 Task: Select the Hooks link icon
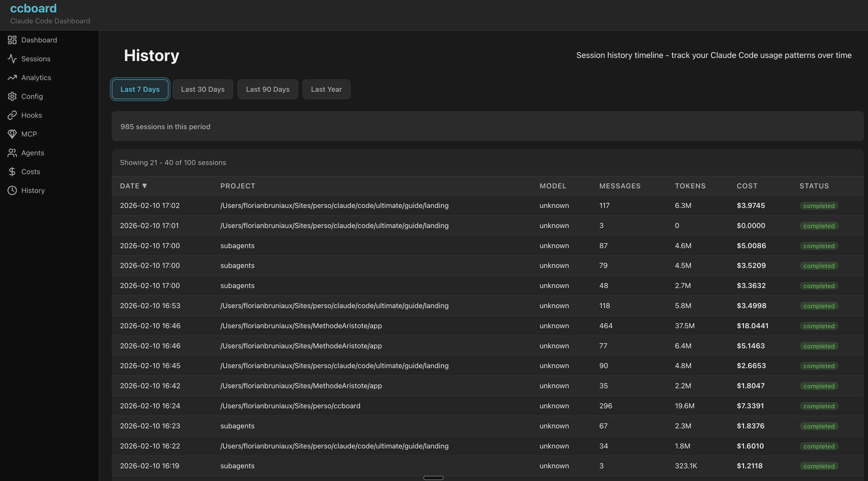[x=12, y=115]
